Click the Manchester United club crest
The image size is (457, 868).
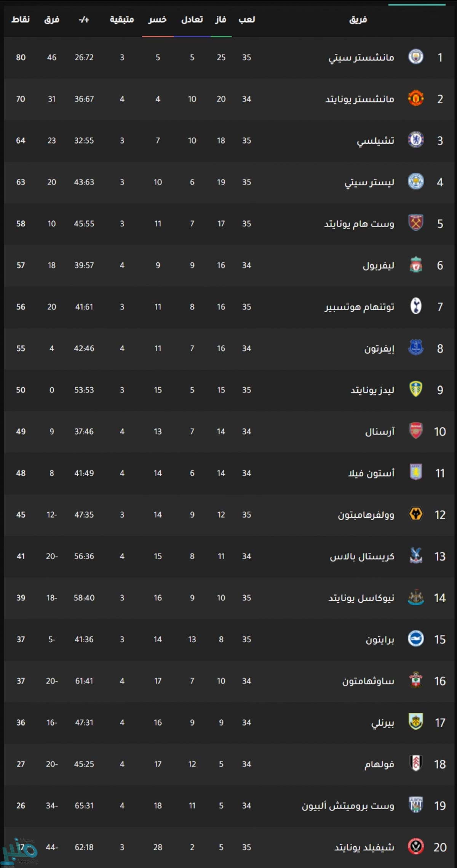(415, 99)
